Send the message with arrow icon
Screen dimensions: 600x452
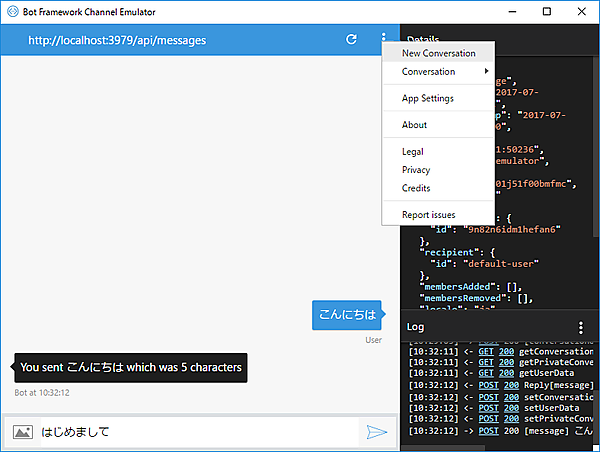coord(377,432)
